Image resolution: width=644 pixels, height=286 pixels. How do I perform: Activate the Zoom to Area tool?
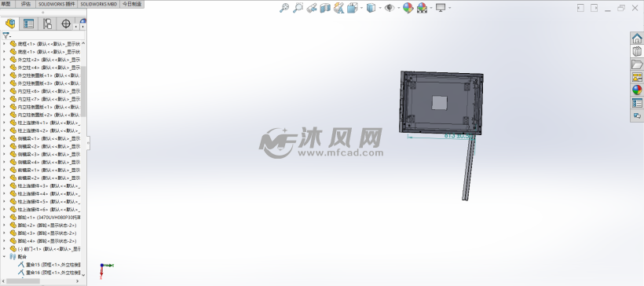pos(298,8)
